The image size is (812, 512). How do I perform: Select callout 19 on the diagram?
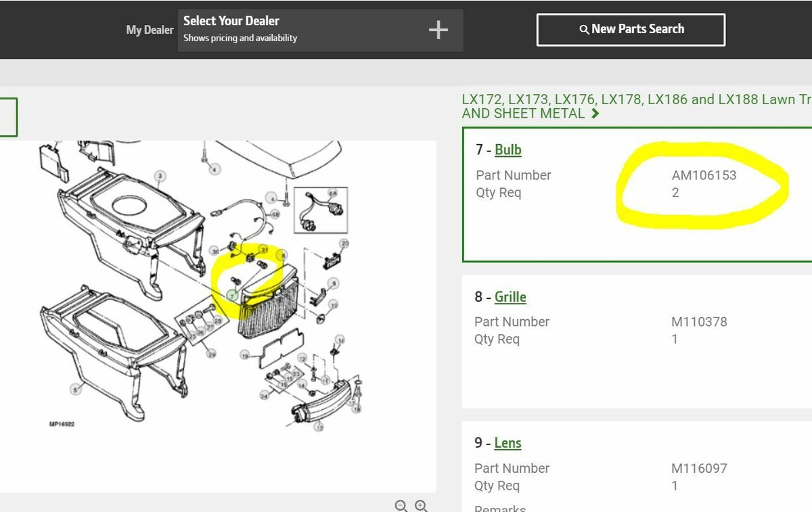245,355
